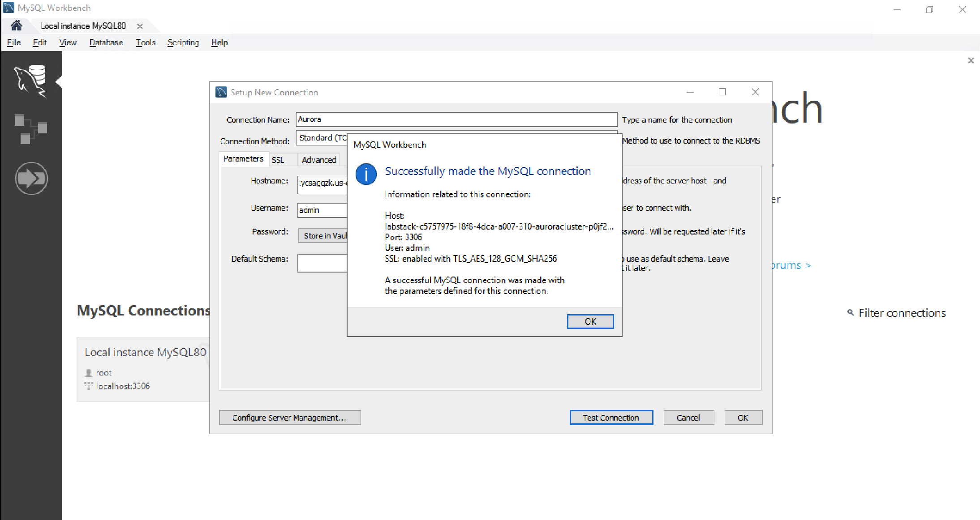
Task: Click the Connection Name field containing Aurora
Action: click(456, 119)
